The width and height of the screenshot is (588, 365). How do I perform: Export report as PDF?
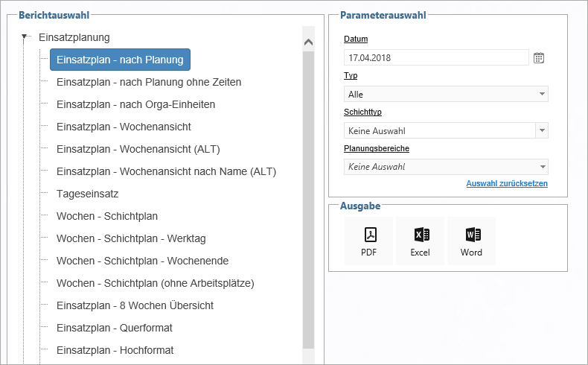coord(368,241)
